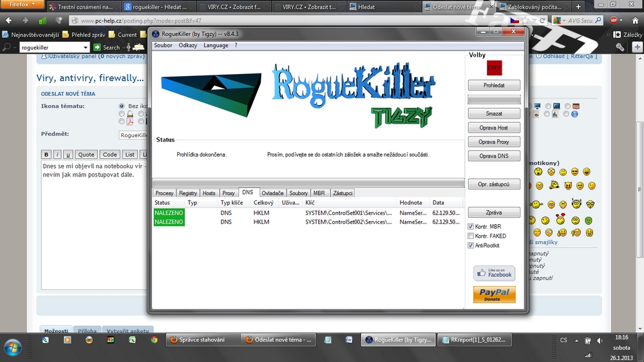Click the Opr. zástupců button
Screen dimensions: 644x362
tap(494, 184)
